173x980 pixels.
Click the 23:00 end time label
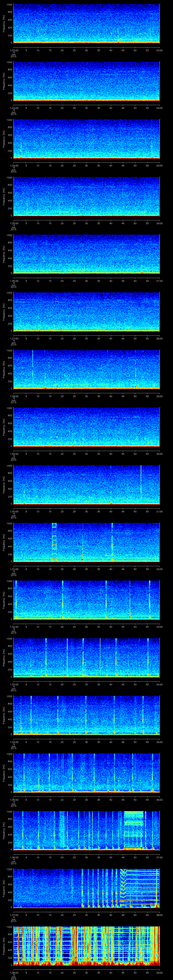click(x=159, y=50)
